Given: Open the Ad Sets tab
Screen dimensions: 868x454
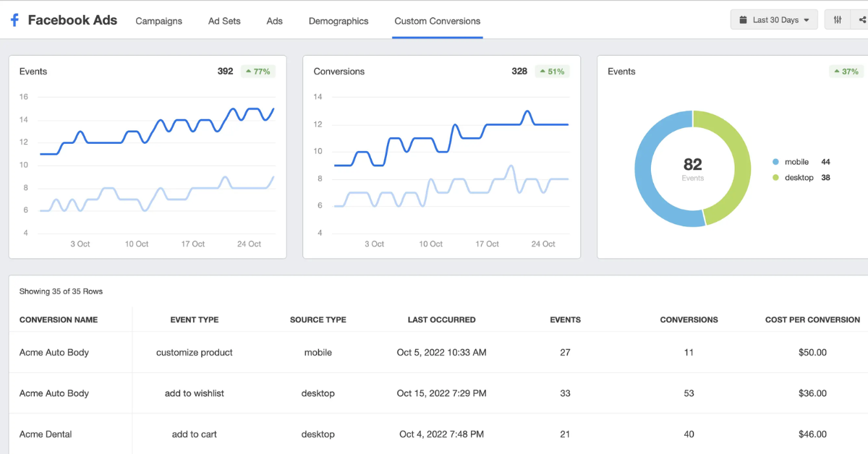Looking at the screenshot, I should (x=224, y=21).
